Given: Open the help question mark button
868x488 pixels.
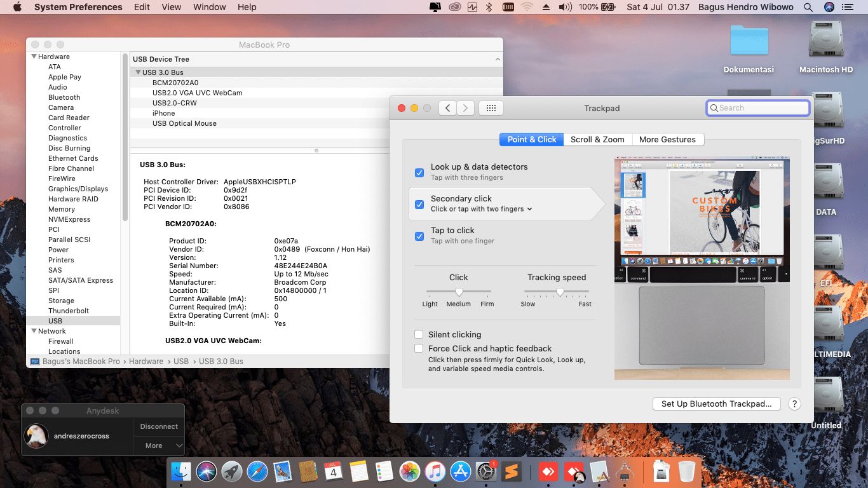Looking at the screenshot, I should coord(794,403).
